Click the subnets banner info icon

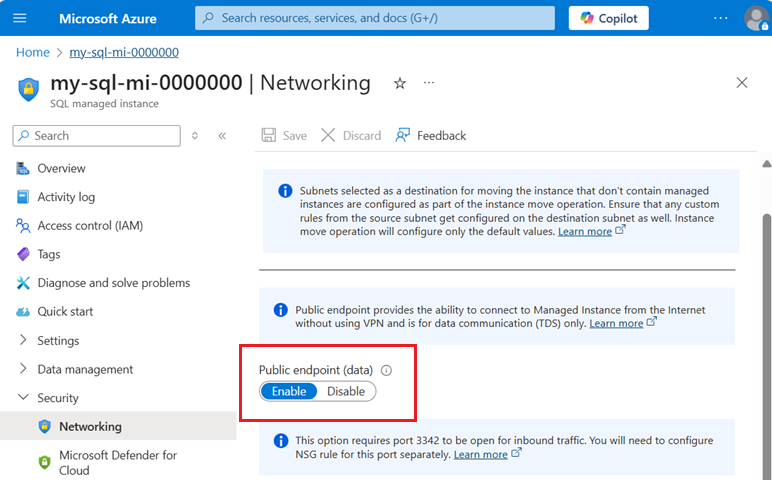pyautogui.click(x=285, y=191)
